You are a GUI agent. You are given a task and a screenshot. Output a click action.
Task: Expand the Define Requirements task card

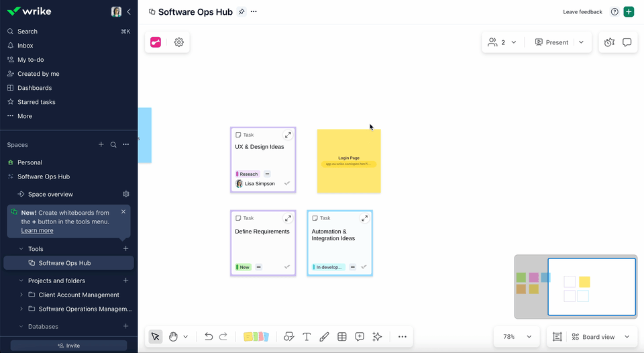point(288,218)
